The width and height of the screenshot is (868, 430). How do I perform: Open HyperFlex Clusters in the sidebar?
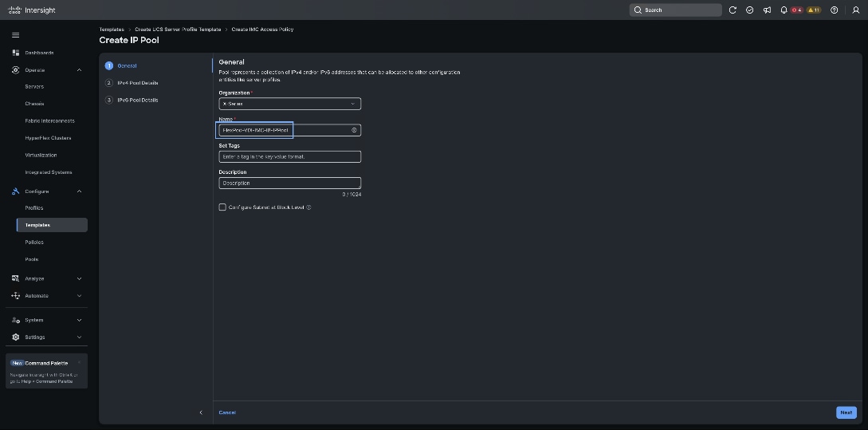coord(48,138)
